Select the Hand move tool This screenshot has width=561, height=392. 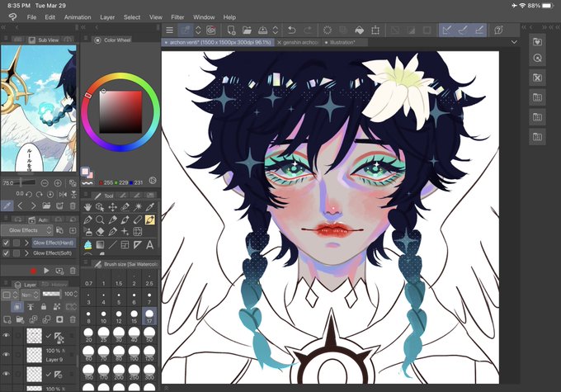pyautogui.click(x=87, y=207)
